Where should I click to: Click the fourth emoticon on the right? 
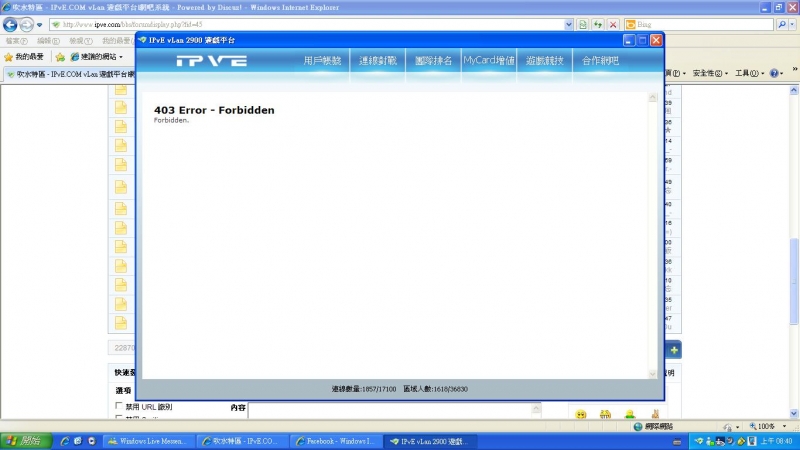coord(655,414)
